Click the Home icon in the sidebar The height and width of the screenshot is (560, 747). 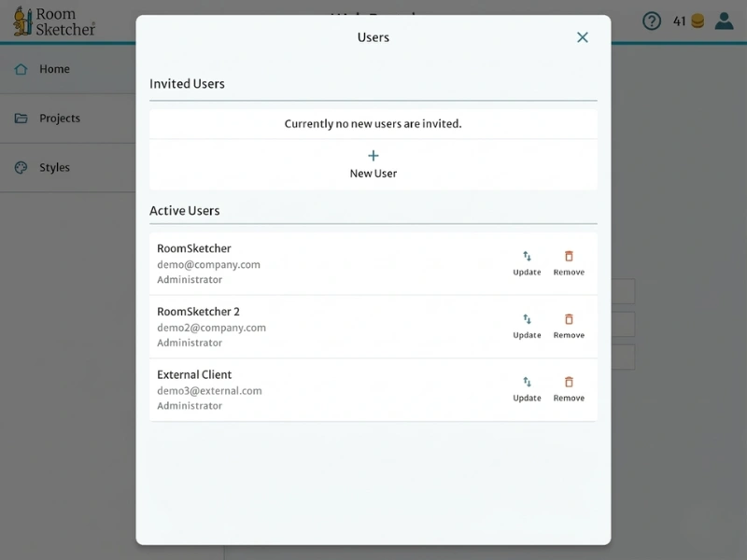tap(22, 69)
